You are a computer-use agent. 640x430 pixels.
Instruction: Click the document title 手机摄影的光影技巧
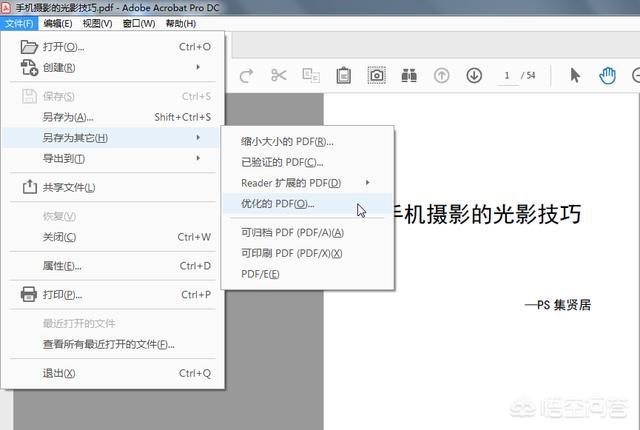487,214
